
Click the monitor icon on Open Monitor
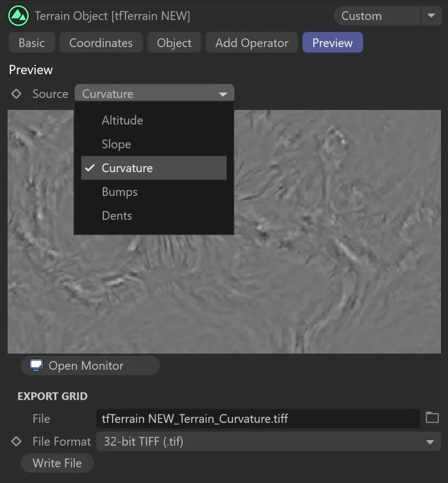(x=36, y=365)
